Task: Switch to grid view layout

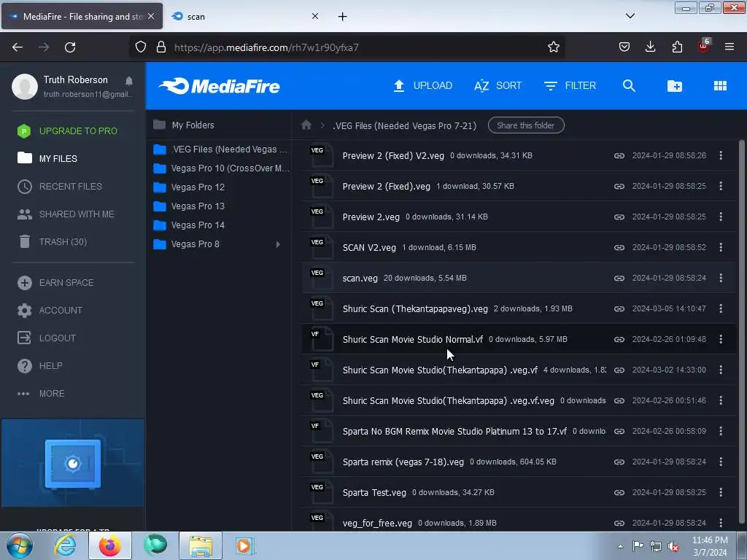Action: tap(720, 86)
